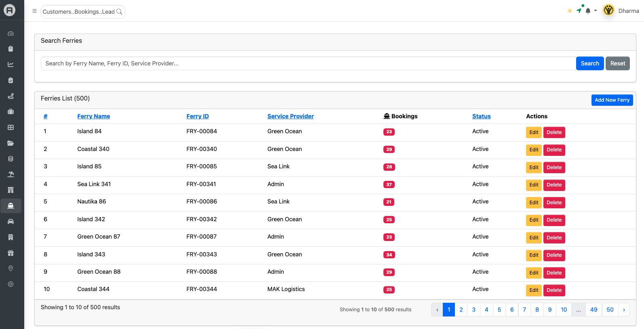Jump to page 50 in pagination
644x329 pixels.
coord(610,310)
